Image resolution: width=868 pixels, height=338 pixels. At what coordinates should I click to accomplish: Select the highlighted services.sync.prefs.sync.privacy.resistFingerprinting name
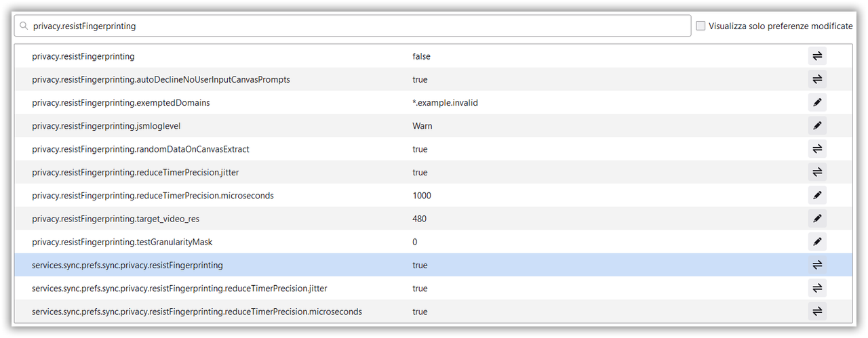pyautogui.click(x=127, y=265)
